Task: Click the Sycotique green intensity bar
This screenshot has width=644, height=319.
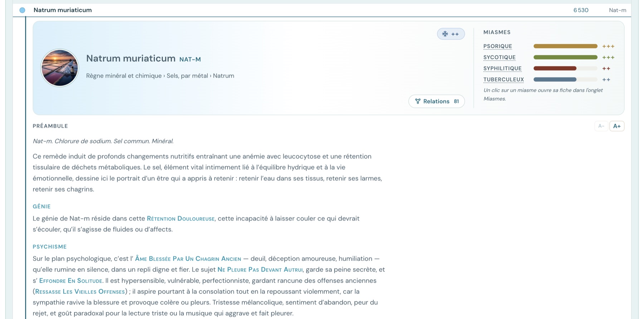Action: pos(565,58)
